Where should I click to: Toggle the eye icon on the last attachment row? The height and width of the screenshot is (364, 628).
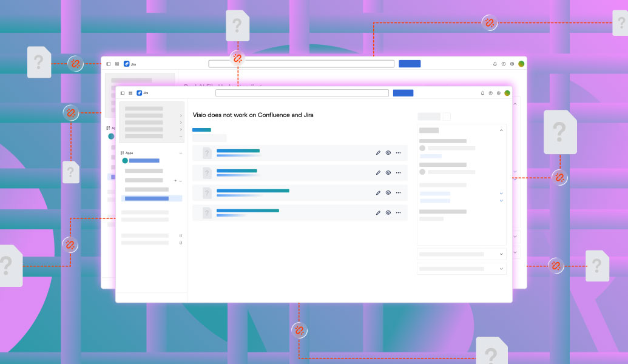388,212
